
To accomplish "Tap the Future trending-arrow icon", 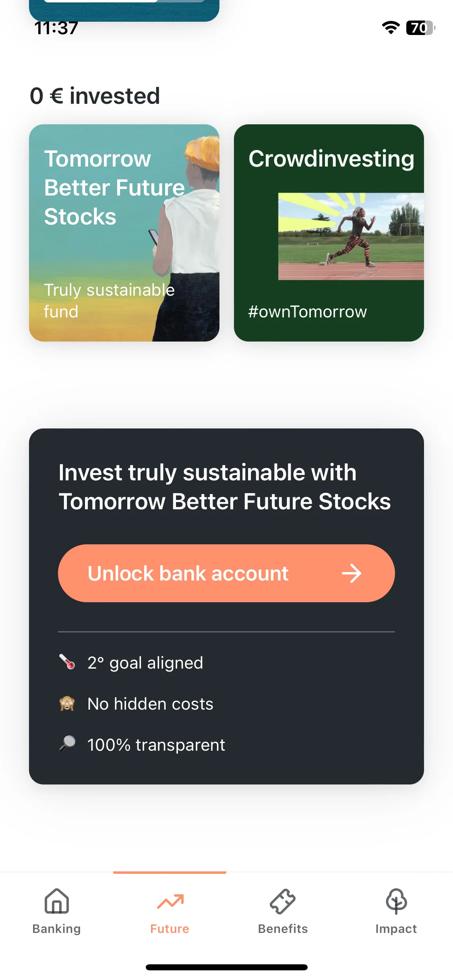I will 170,902.
